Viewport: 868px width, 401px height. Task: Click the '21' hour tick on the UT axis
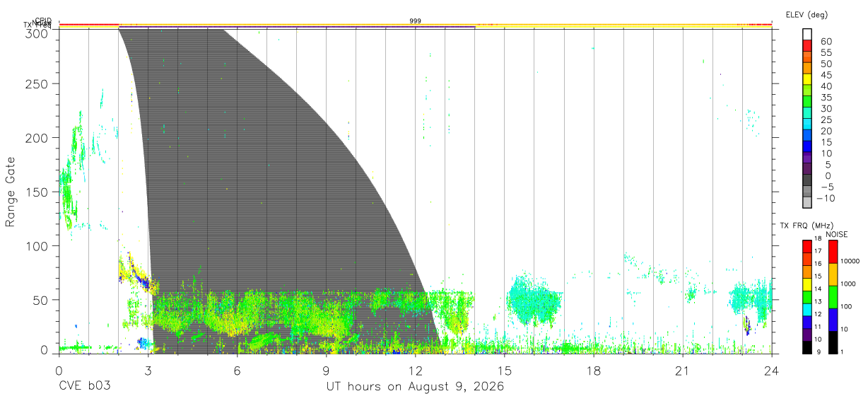click(x=683, y=371)
